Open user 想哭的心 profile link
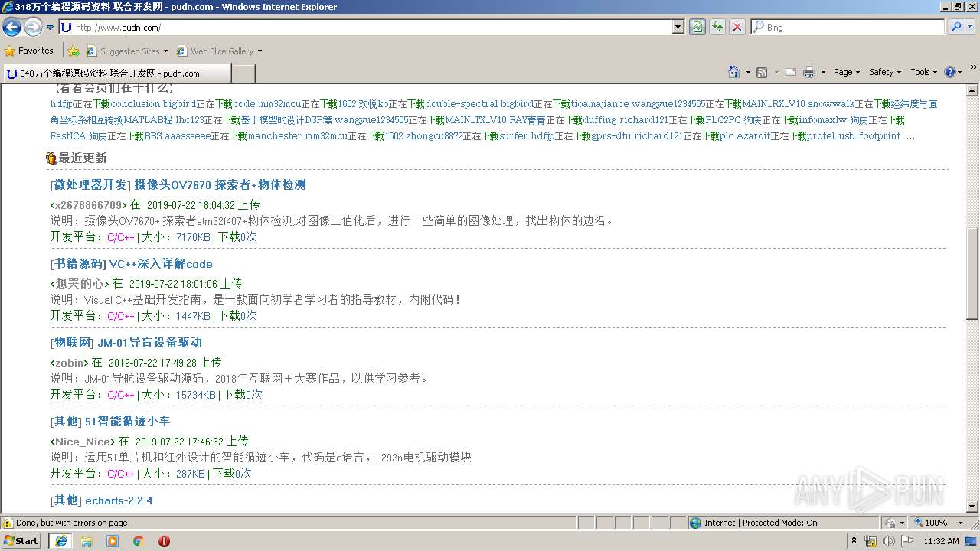Screen dimensions: 980x551 point(81,284)
